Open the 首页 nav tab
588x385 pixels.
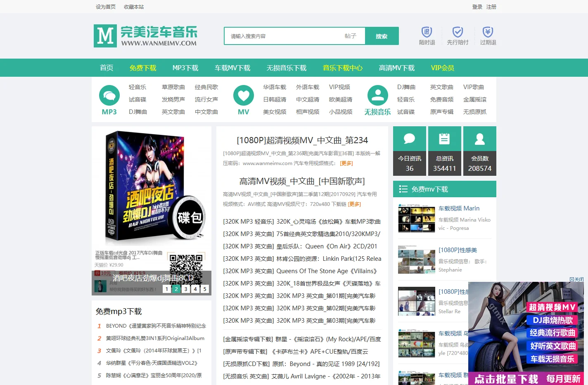(x=107, y=68)
